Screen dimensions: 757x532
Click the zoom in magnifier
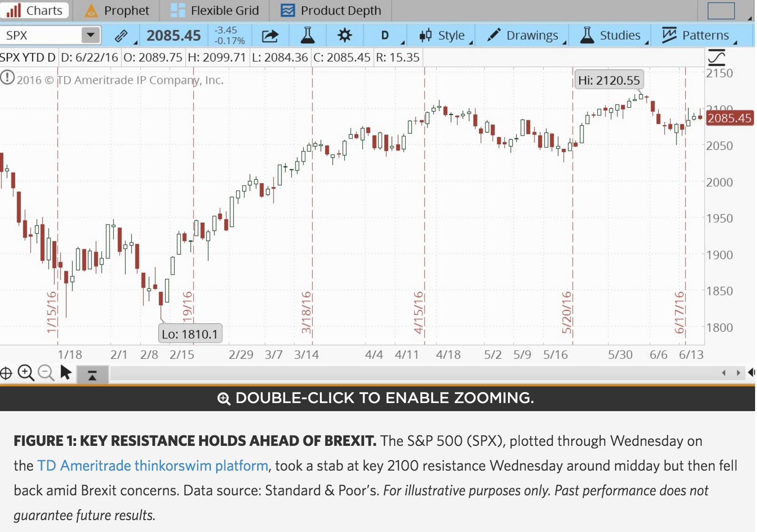tap(26, 373)
